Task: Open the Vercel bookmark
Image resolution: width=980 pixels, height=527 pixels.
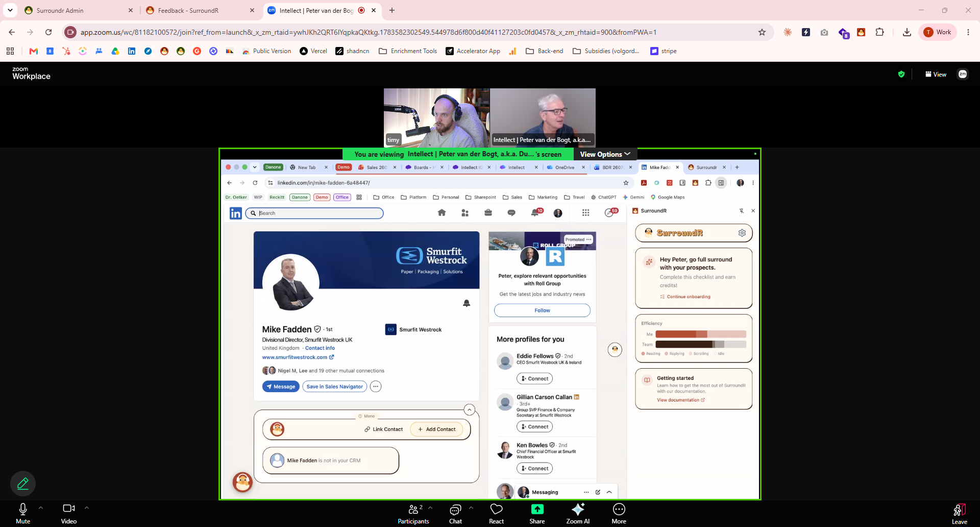Action: (x=313, y=51)
